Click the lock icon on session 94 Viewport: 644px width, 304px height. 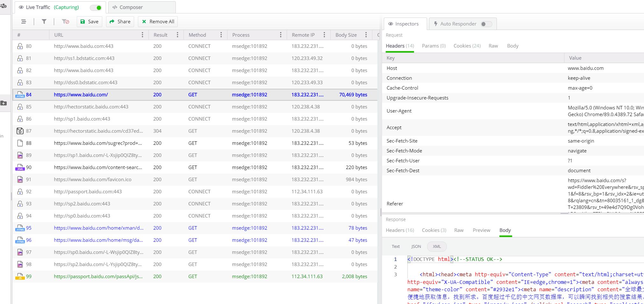pos(20,216)
